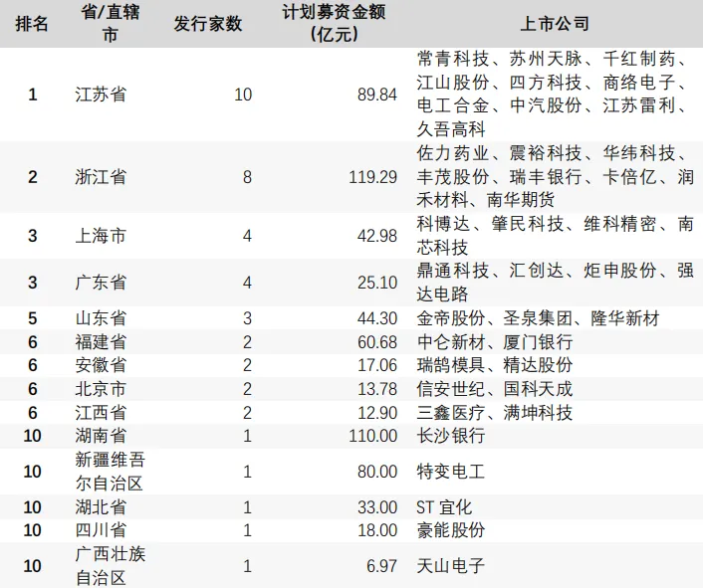Select the 福建省 cell
This screenshot has height=588, width=703.
point(101,342)
